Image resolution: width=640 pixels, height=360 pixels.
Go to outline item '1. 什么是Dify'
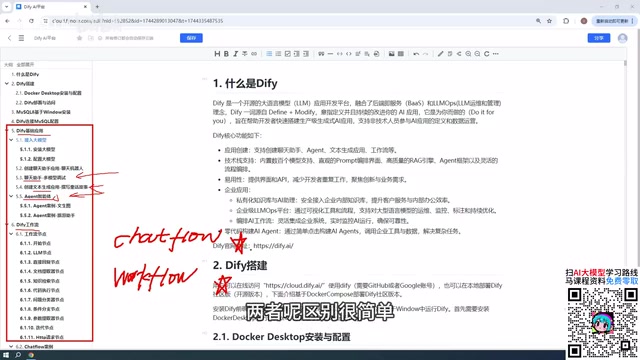coord(25,74)
